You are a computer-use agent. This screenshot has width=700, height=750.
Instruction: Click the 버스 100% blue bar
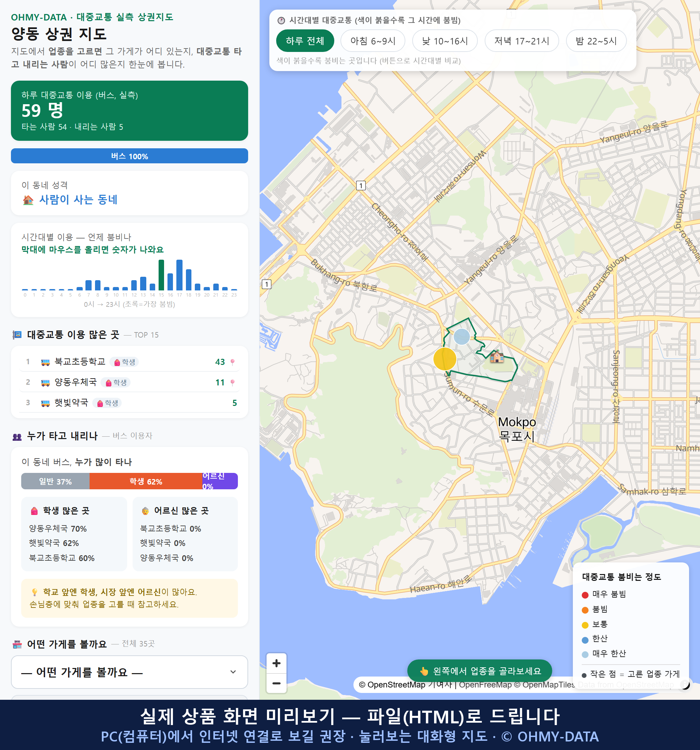coord(130,156)
